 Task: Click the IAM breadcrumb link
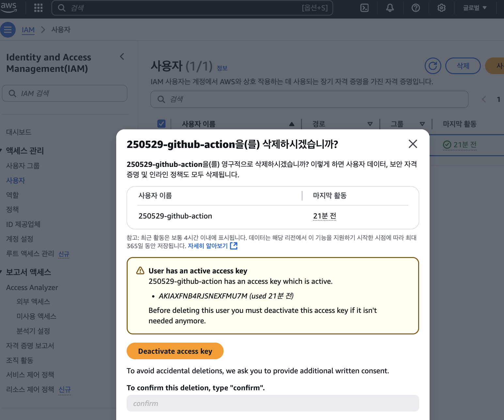(28, 30)
